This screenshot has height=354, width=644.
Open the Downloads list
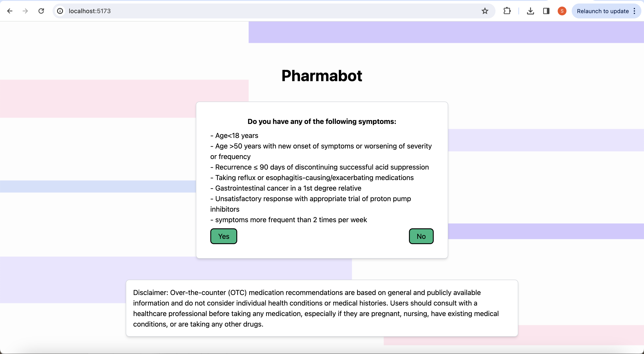tap(531, 11)
